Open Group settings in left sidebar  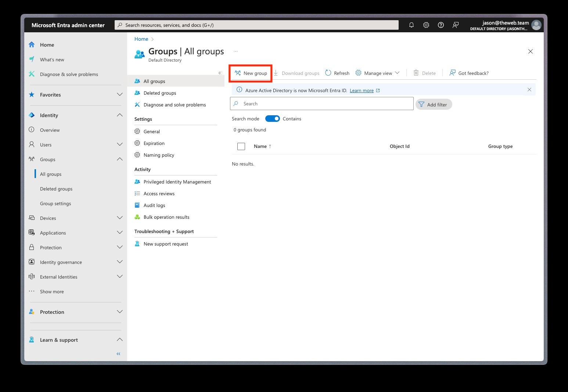point(55,203)
